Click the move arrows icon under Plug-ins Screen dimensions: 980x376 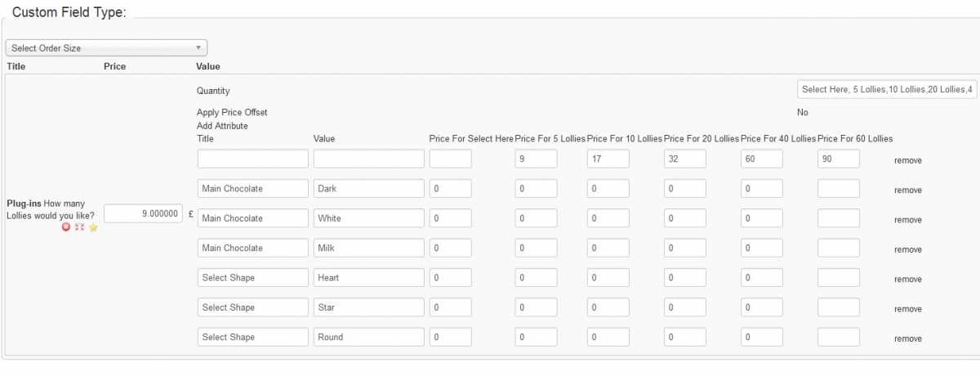(80, 227)
